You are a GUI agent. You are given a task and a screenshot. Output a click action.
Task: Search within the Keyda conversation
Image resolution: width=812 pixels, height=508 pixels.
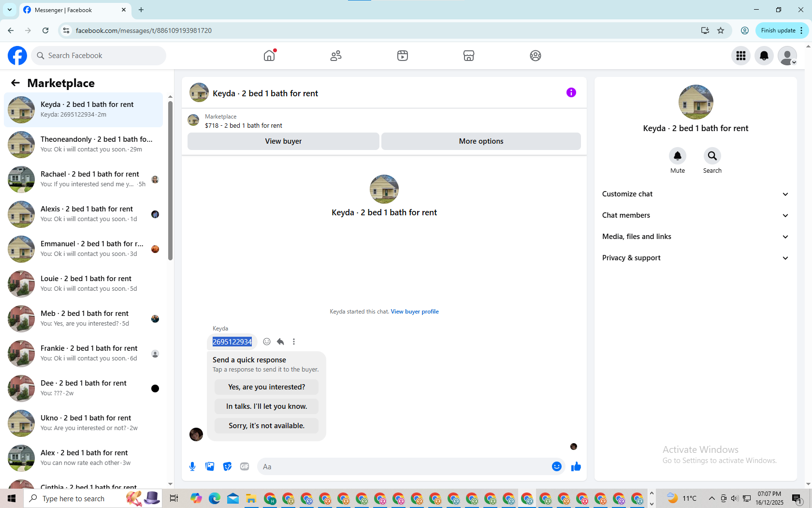(x=712, y=156)
